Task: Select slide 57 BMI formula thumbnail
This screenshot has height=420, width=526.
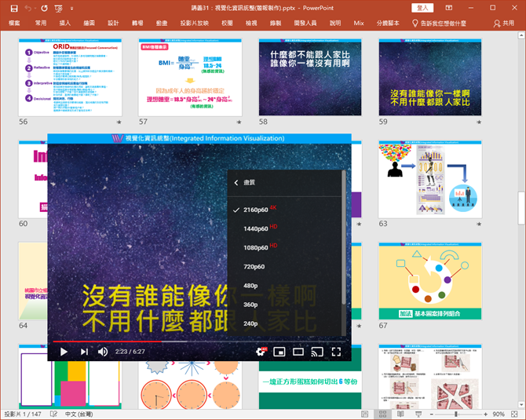Action: coord(190,77)
